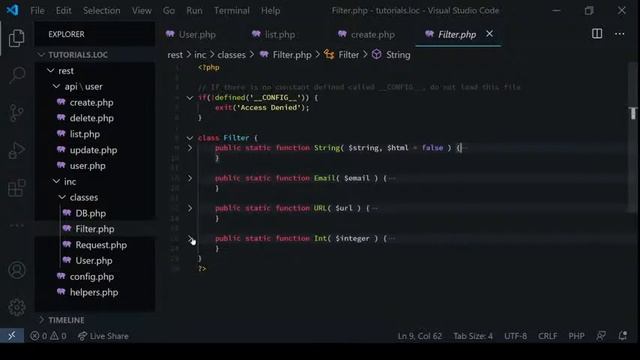Open the Terminal menu

[231, 10]
